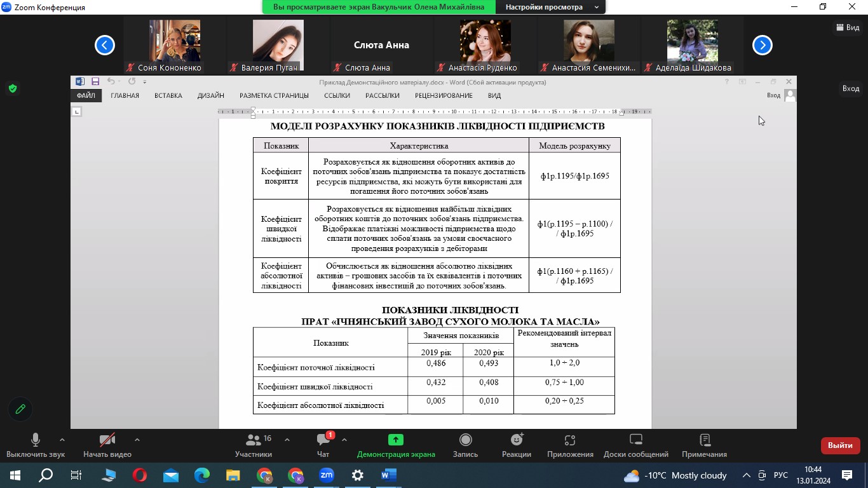The image size is (868, 488).
Task: Select Слюта Анна participant tile
Action: [x=381, y=45]
